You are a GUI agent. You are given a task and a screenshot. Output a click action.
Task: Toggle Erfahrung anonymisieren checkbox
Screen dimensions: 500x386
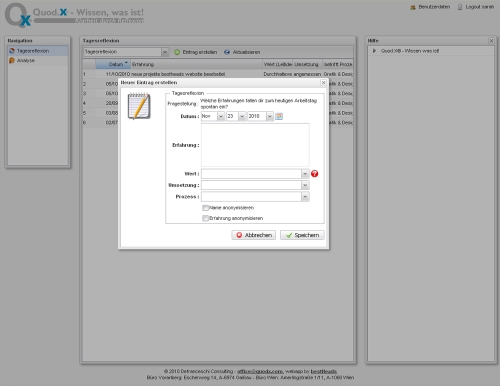click(x=205, y=218)
